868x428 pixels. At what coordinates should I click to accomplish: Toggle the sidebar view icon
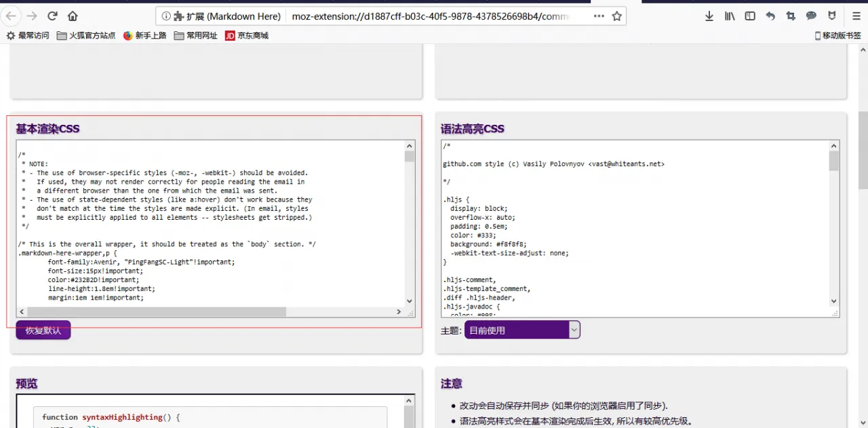(750, 16)
